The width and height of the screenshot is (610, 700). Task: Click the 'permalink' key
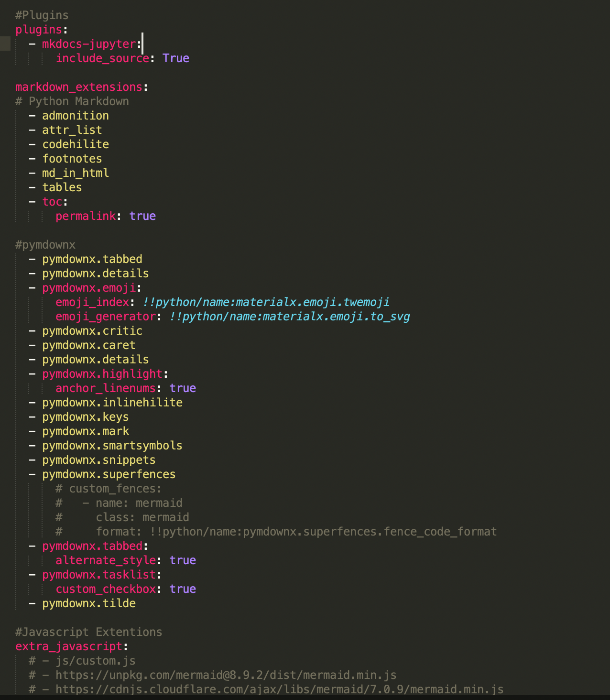[86, 216]
